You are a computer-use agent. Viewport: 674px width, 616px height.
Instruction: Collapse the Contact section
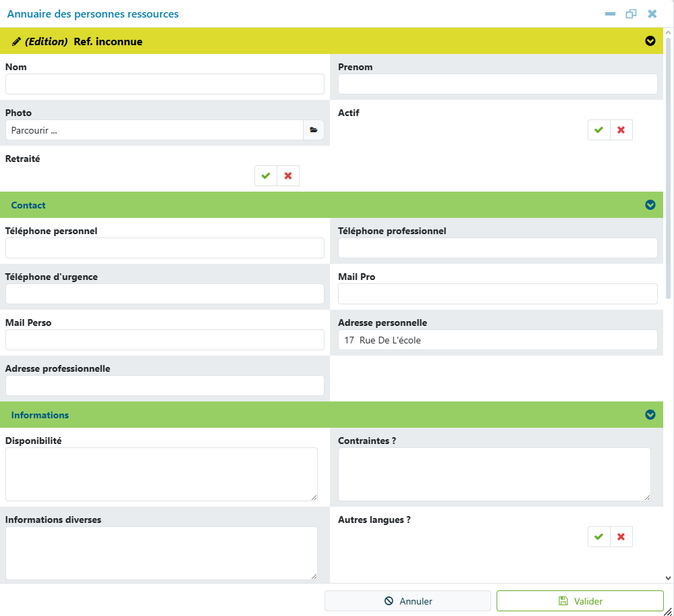(650, 204)
